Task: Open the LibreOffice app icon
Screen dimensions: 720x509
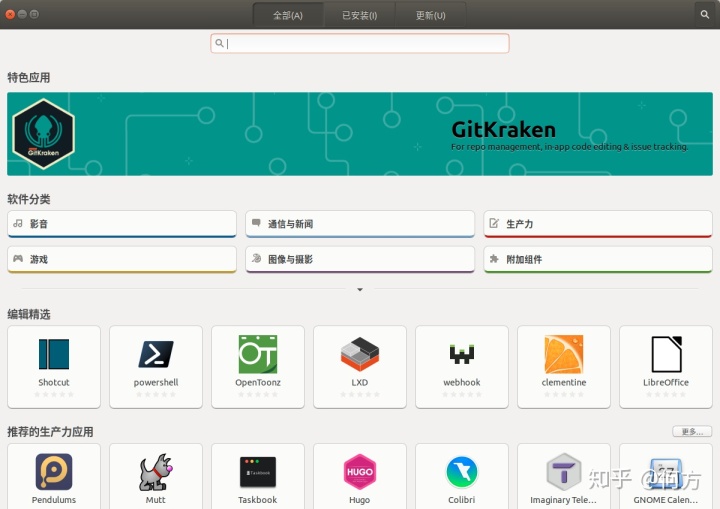Action: coord(666,354)
